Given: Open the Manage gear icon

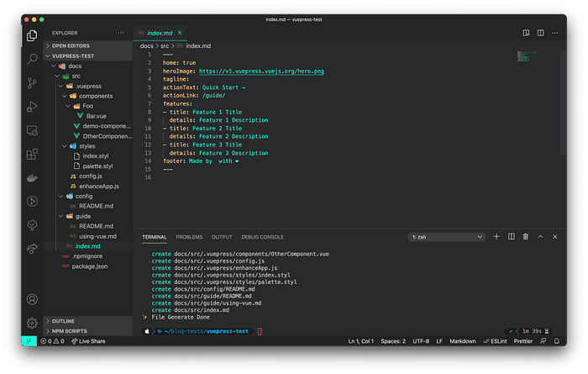Looking at the screenshot, I should point(33,323).
